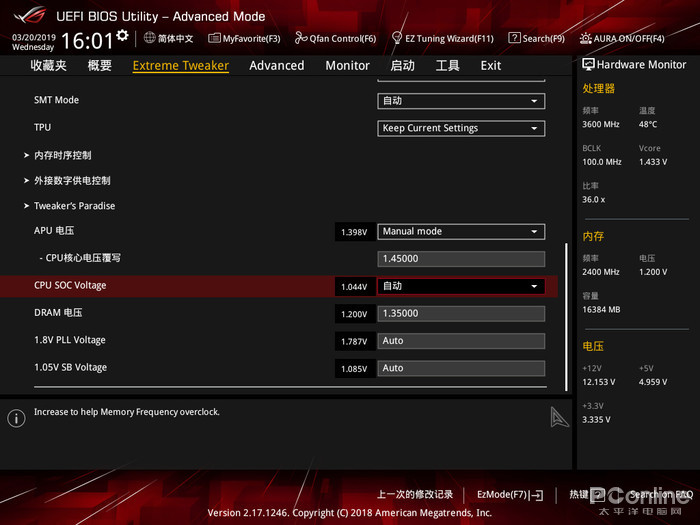Click the mouse cursor pointer icon
Screen dimensions: 700x525
point(559,417)
